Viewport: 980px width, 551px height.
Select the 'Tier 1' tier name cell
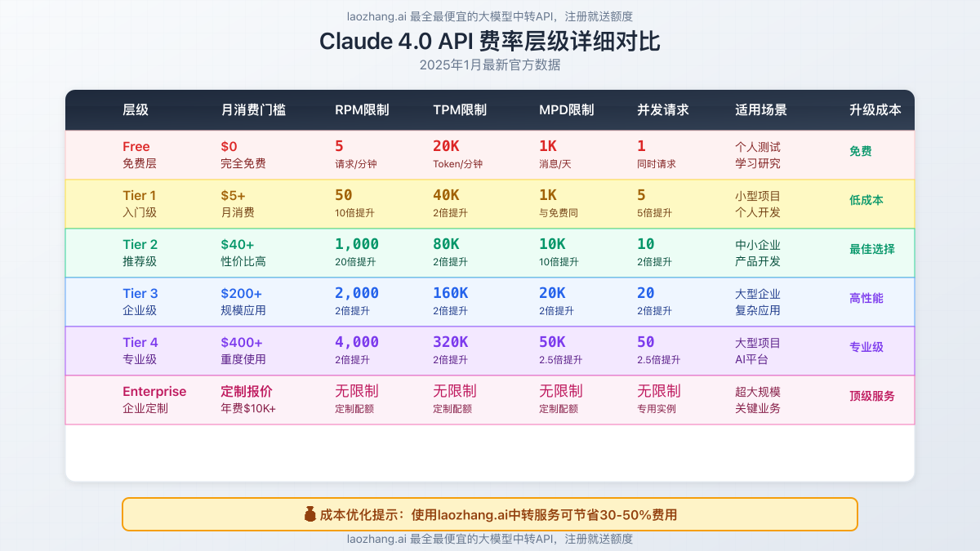pos(140,195)
